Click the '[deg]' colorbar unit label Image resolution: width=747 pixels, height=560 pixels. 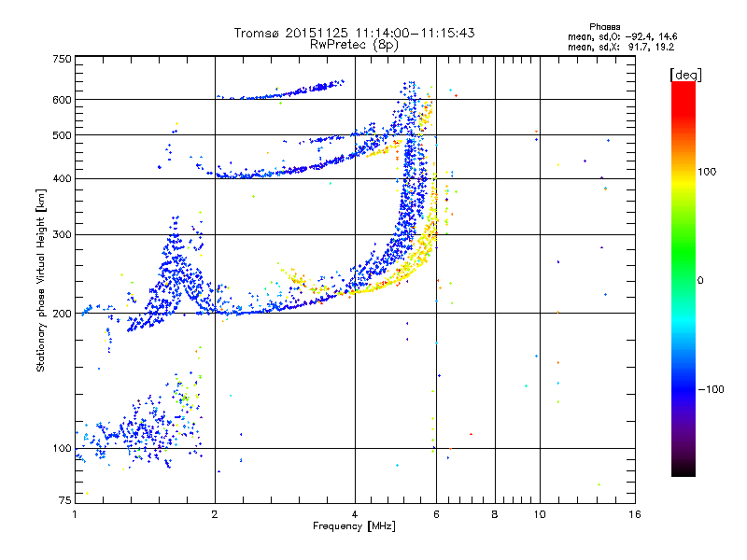685,75
